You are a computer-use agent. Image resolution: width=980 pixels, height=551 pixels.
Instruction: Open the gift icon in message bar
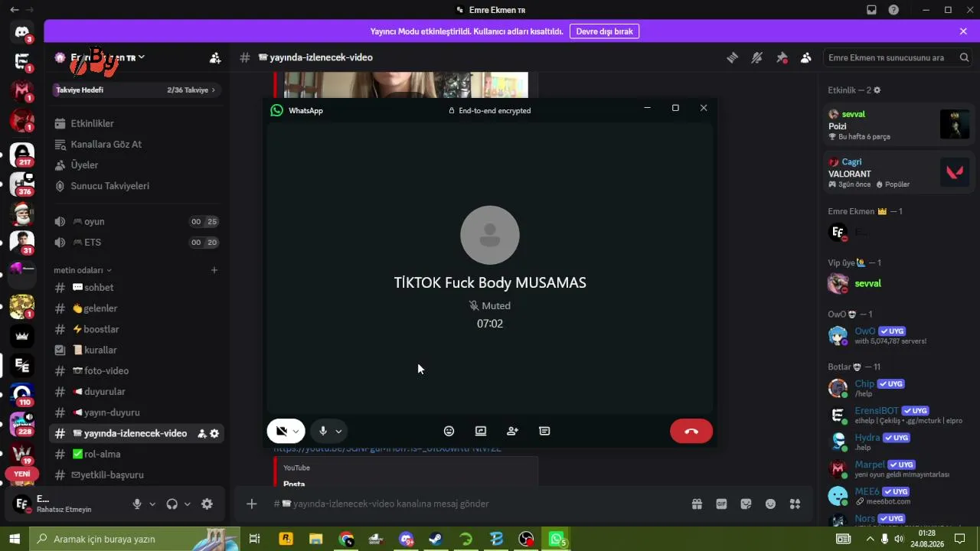point(697,504)
